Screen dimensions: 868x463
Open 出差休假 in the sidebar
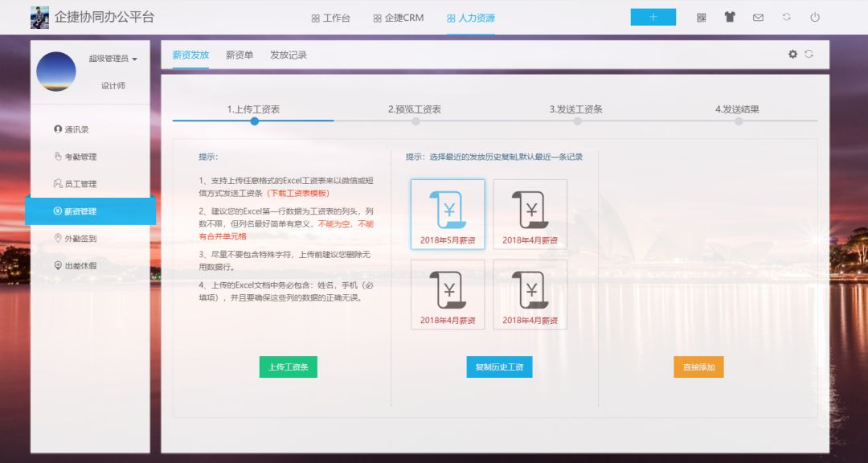point(76,265)
